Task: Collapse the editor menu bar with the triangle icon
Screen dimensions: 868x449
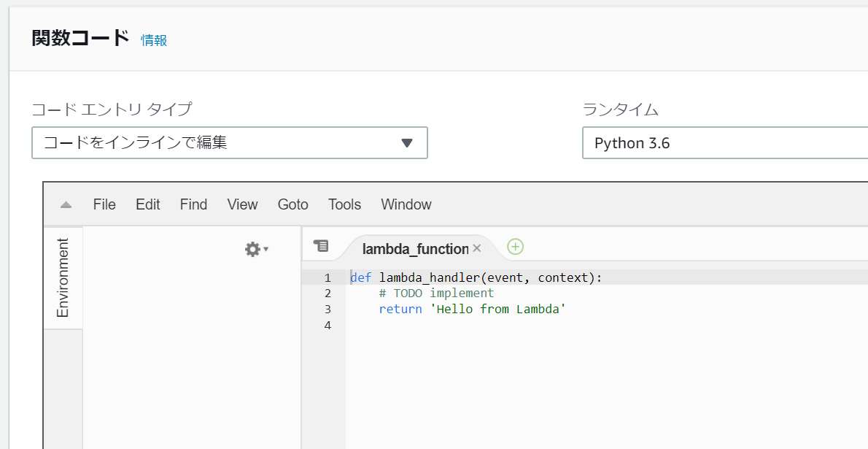Action: (66, 205)
